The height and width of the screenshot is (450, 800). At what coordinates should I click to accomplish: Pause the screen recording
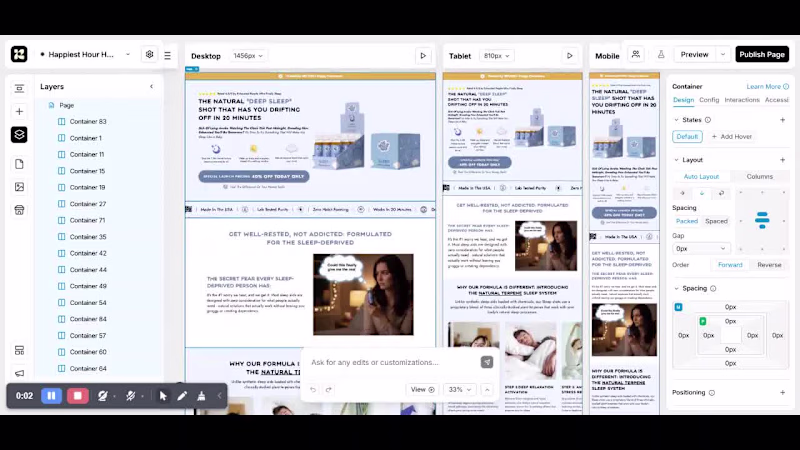point(52,395)
